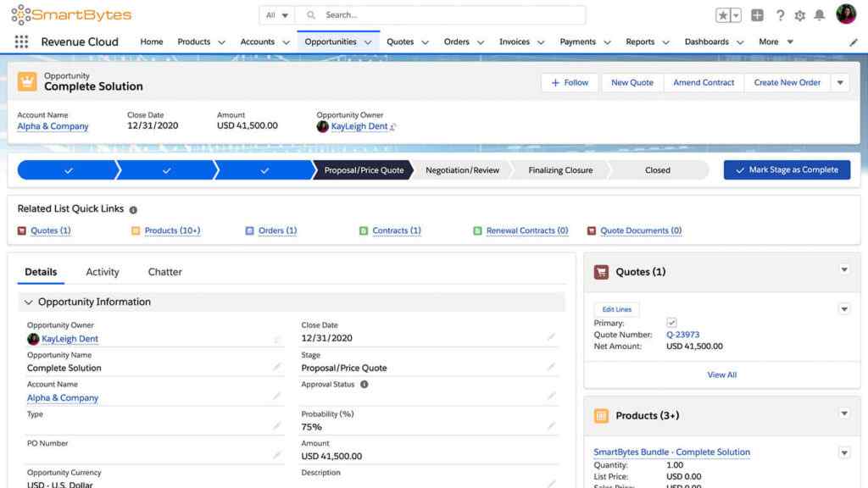868x488 pixels.
Task: Click Mark Stage as Complete
Action: [787, 169]
